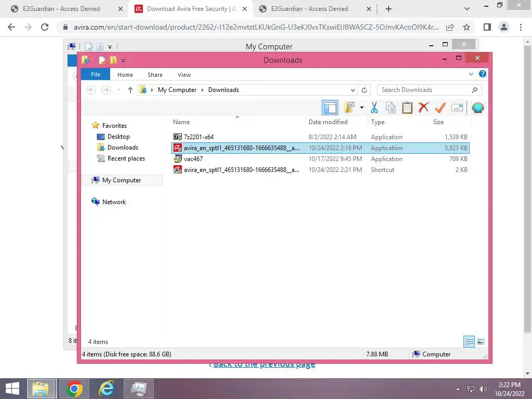
Task: Click the Paste clipboard icon in toolbar
Action: [x=407, y=108]
